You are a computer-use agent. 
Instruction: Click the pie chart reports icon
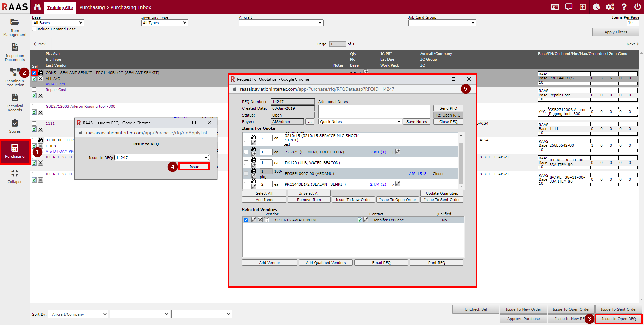point(596,7)
